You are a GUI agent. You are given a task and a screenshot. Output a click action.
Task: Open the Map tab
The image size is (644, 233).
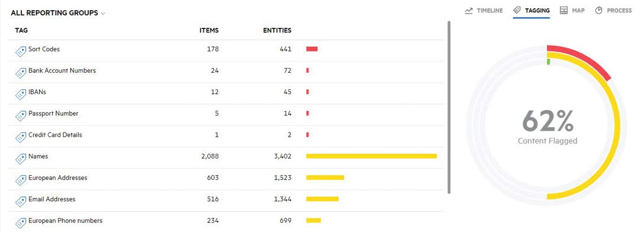(x=572, y=11)
